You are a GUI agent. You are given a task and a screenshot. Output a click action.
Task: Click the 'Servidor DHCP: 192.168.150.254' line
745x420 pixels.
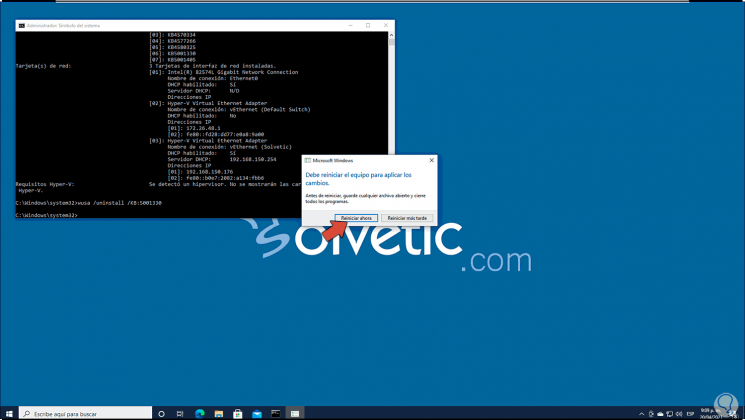[x=222, y=159]
